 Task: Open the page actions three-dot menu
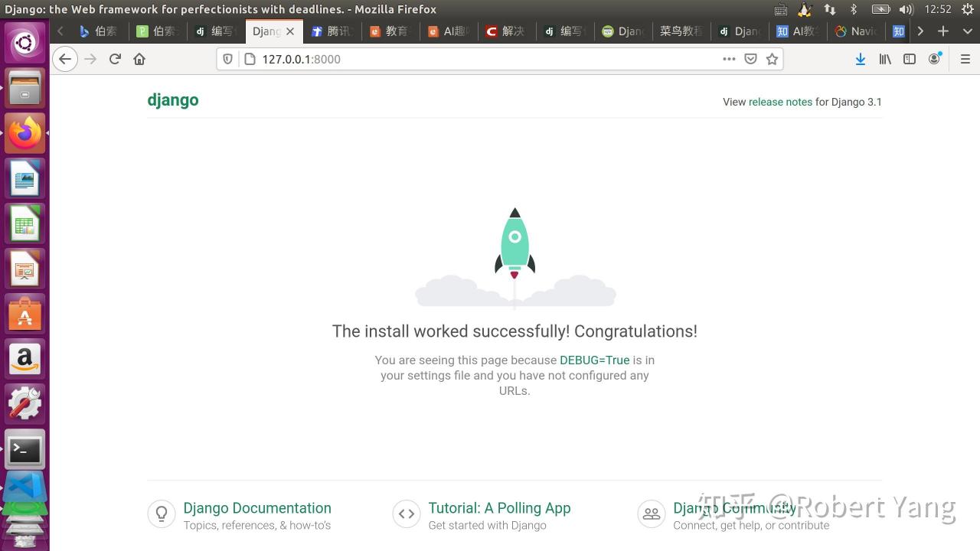(729, 59)
